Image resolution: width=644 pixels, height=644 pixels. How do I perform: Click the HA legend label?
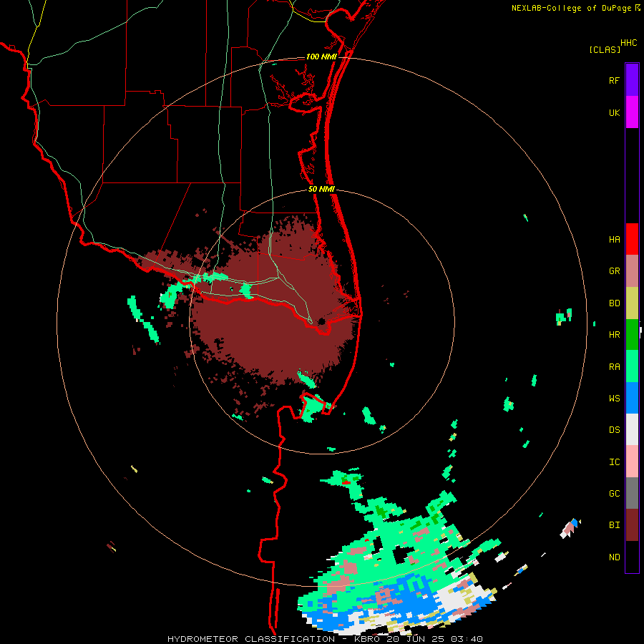[614, 240]
